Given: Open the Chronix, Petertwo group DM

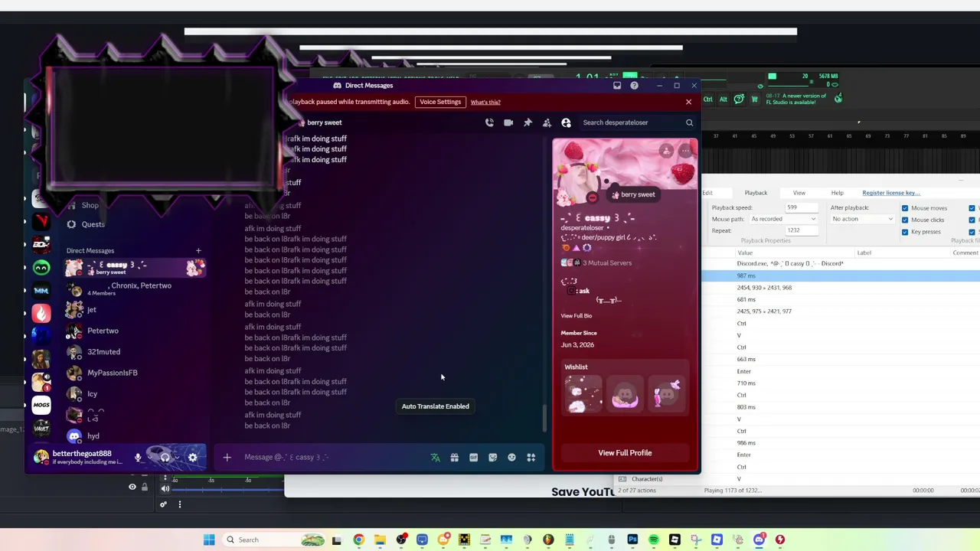Looking at the screenshot, I should pos(135,289).
